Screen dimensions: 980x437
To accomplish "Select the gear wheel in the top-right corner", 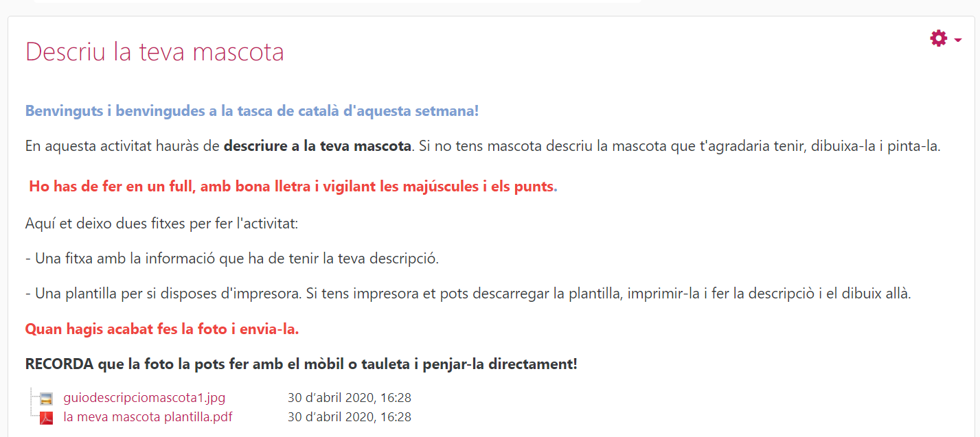I will pyautogui.click(x=939, y=38).
